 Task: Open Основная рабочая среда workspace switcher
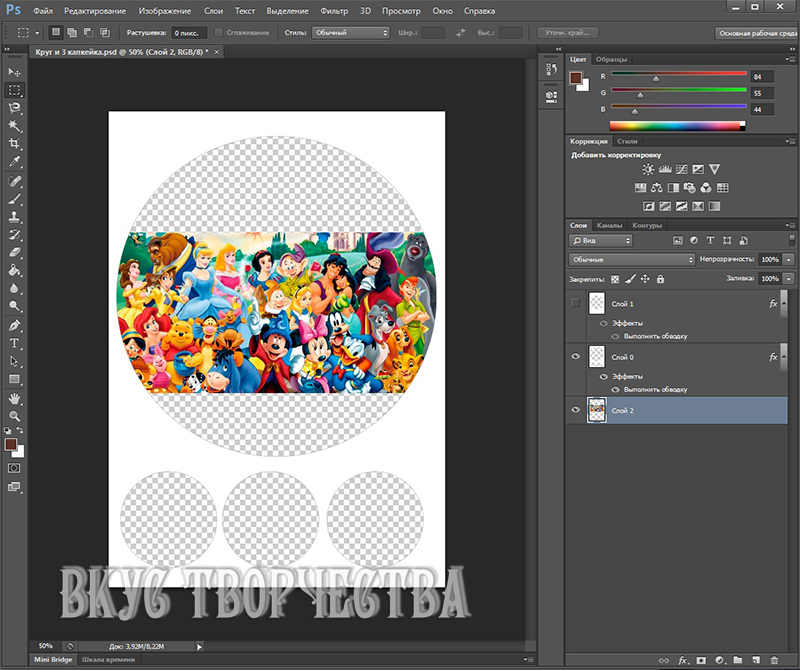click(757, 33)
